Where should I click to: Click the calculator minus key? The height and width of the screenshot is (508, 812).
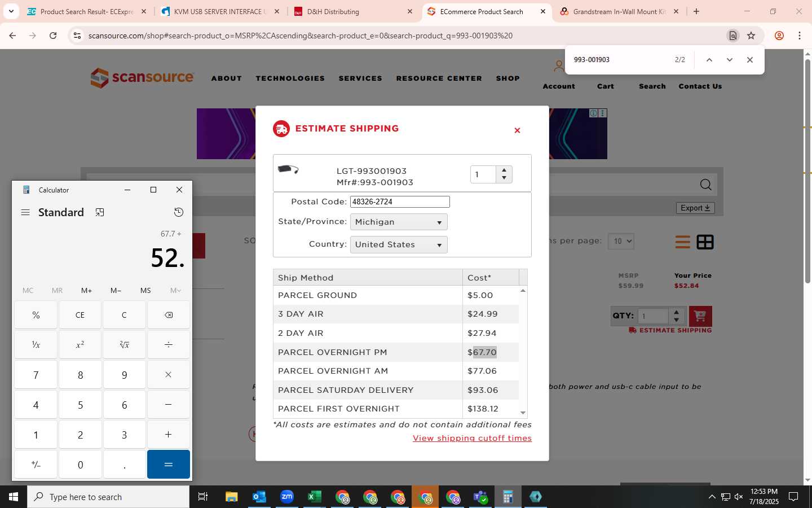click(169, 405)
